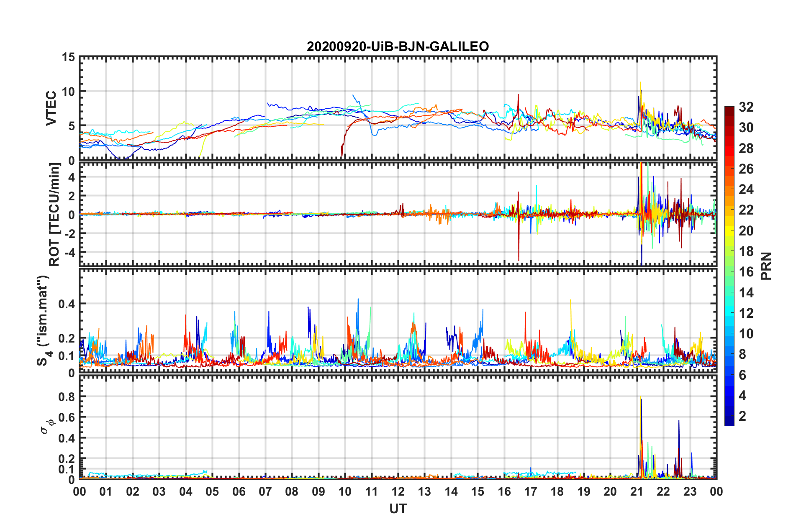
Task: Click UT axis tick label 08
Action: [x=292, y=491]
